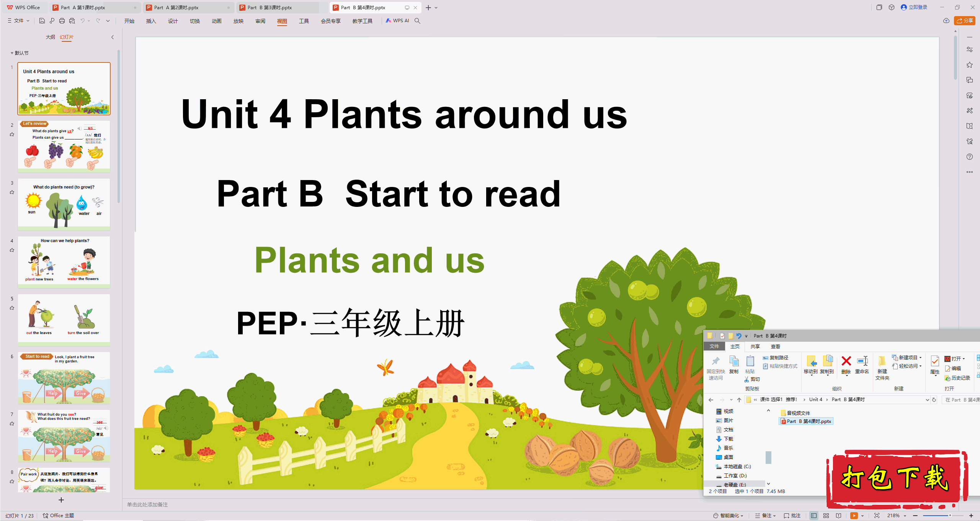The width and height of the screenshot is (980, 521).
Task: Click the Office 主题 theme indicator
Action: [59, 516]
